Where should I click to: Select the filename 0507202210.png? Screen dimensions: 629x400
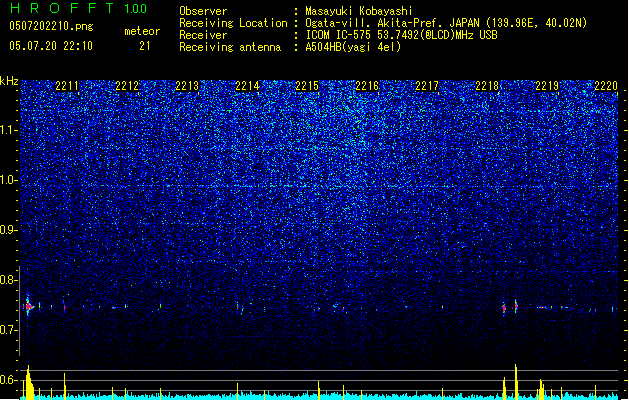pyautogui.click(x=51, y=26)
